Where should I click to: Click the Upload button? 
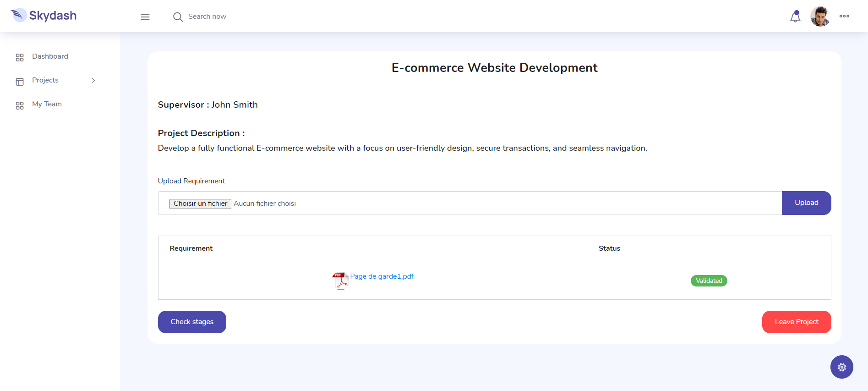[806, 203]
